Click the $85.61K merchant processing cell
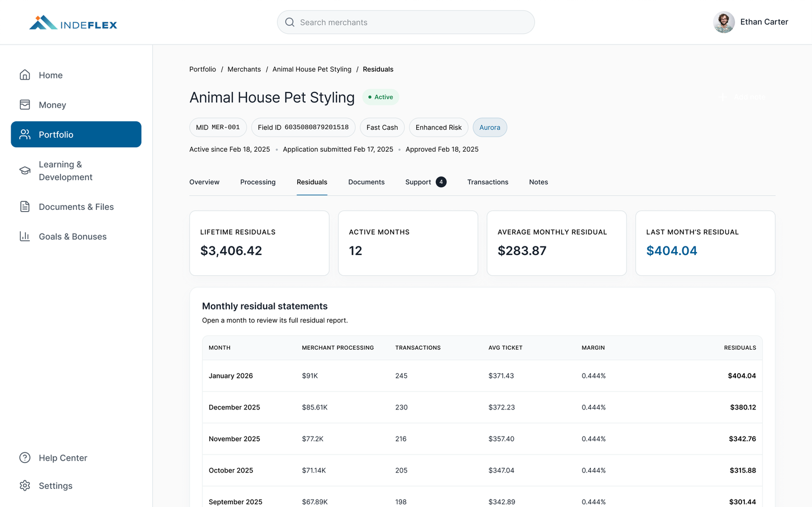Image resolution: width=812 pixels, height=507 pixels. pyautogui.click(x=315, y=407)
